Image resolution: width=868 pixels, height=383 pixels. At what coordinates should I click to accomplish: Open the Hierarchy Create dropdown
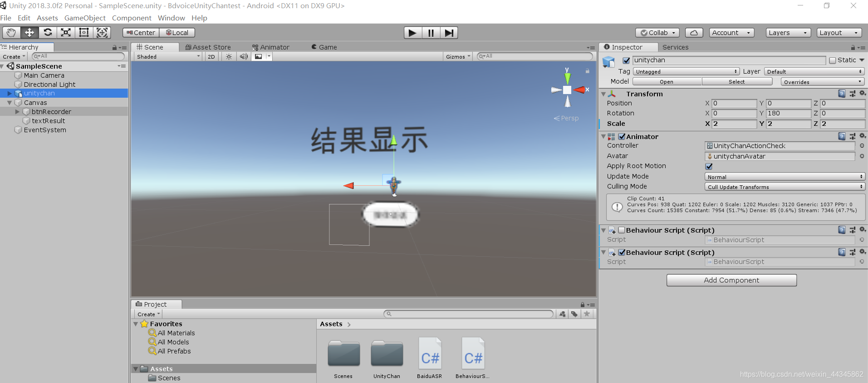point(14,57)
